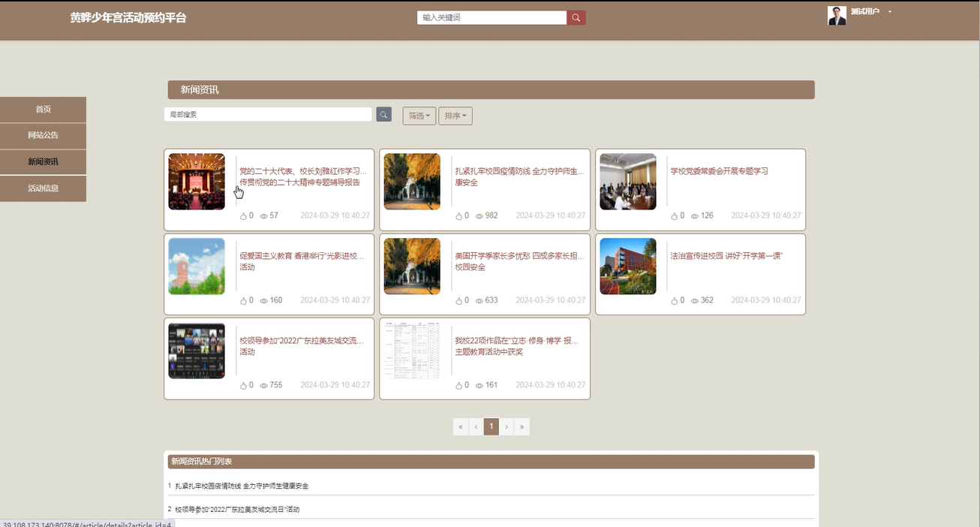
Task: Select page 1 in pagination
Action: pos(492,426)
